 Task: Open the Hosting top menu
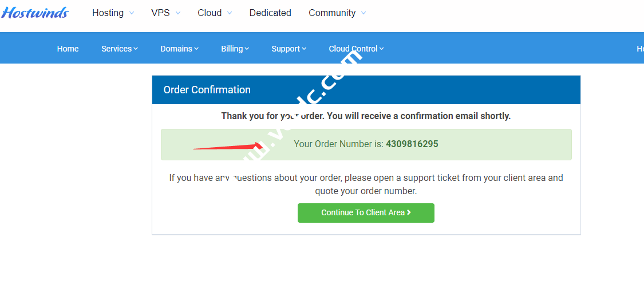pos(108,13)
